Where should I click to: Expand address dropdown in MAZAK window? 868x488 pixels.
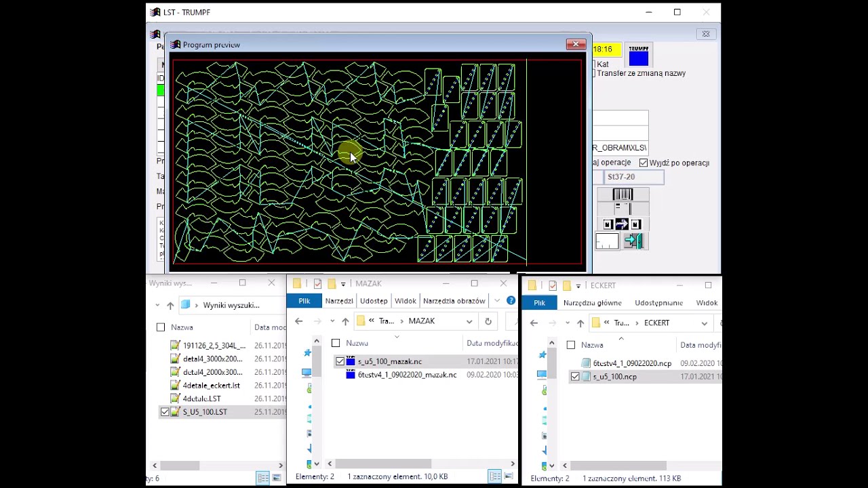tap(469, 321)
